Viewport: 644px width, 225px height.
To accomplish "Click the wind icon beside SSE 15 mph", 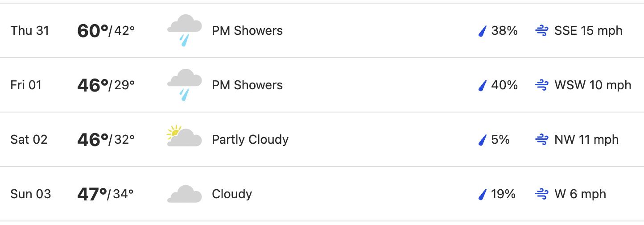I will [541, 31].
